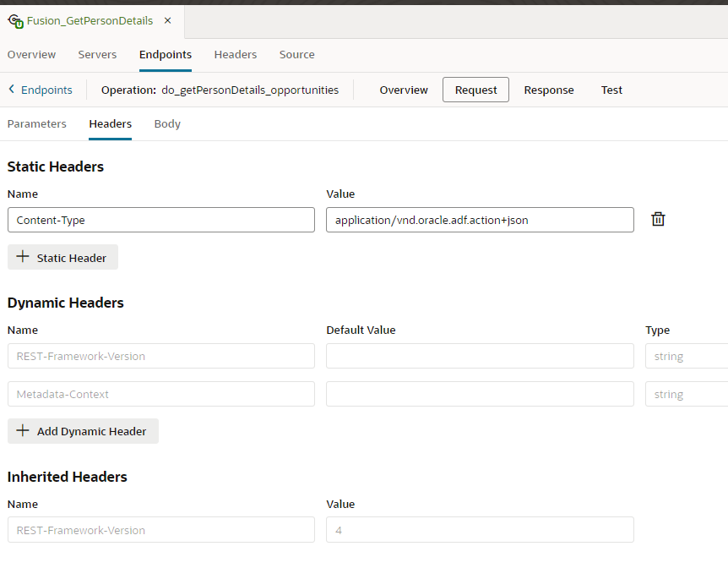The height and width of the screenshot is (579, 728).
Task: Open the Test section
Action: click(611, 90)
